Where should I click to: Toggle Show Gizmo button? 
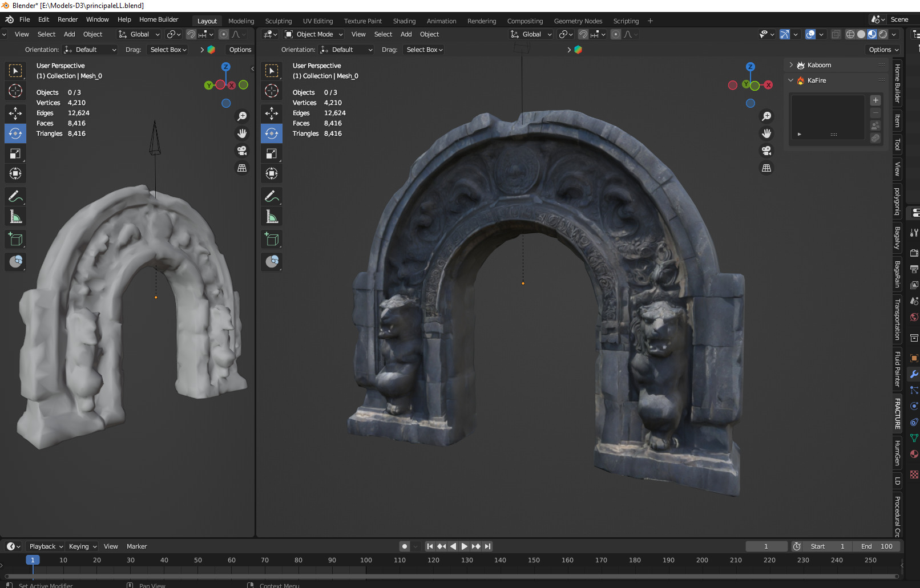tap(785, 34)
